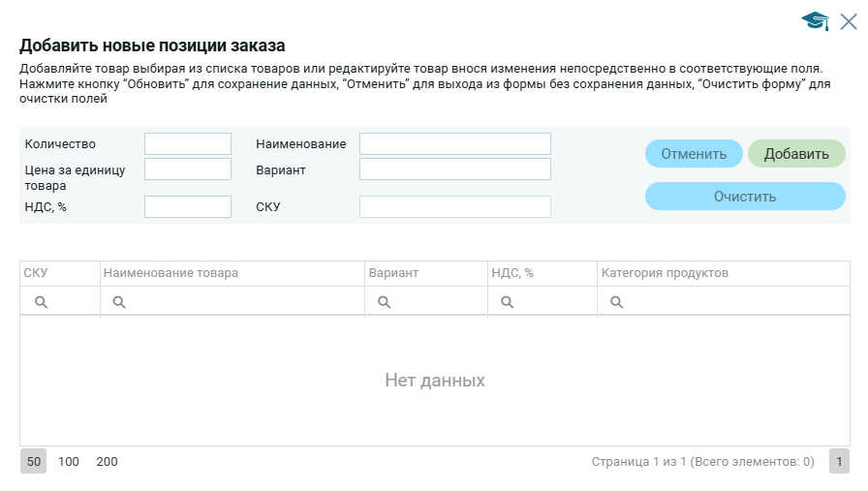Open the graduation cap tutorial icon
The image size is (868, 491).
(815, 21)
